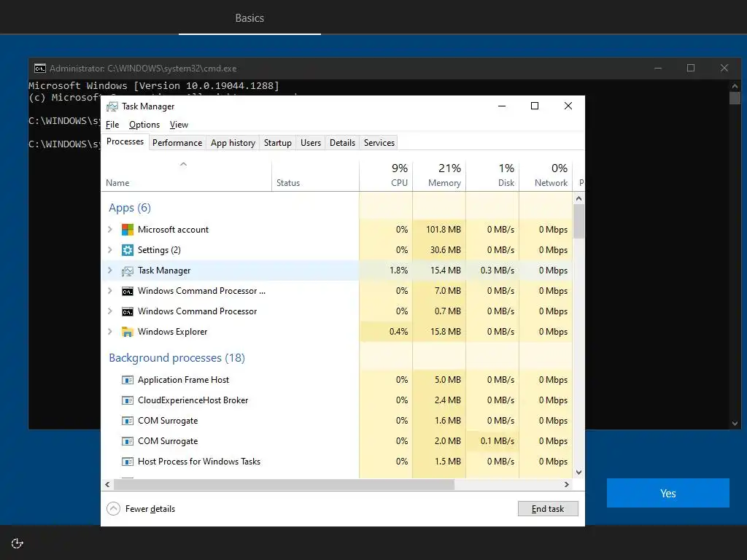This screenshot has height=560, width=747.
Task: Click the Microsoft account app icon
Action: click(127, 230)
